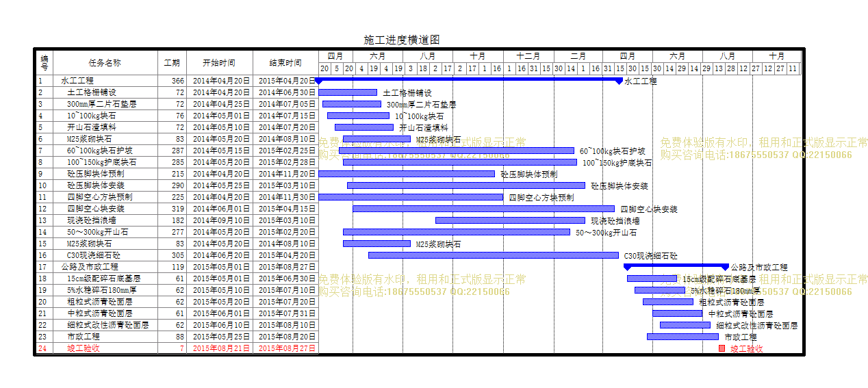Select the blue Gantt bar for 60~100kg块石护坡

457,151
